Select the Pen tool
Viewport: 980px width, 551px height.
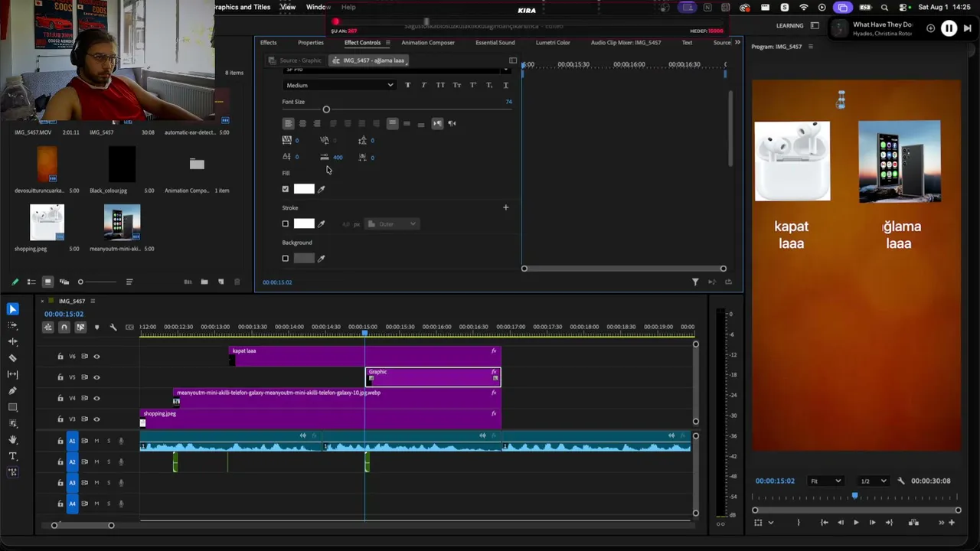point(13,391)
